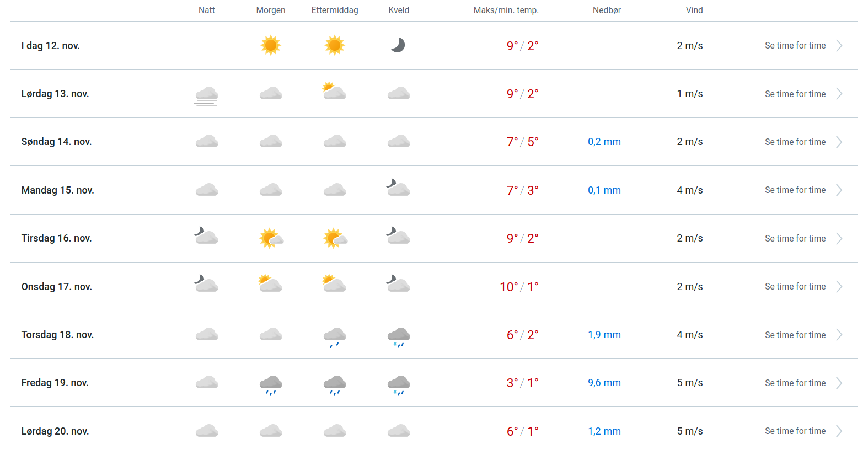Click Torsdag 18. nov. evening sleet icon
This screenshot has width=868, height=455.
coord(399,336)
